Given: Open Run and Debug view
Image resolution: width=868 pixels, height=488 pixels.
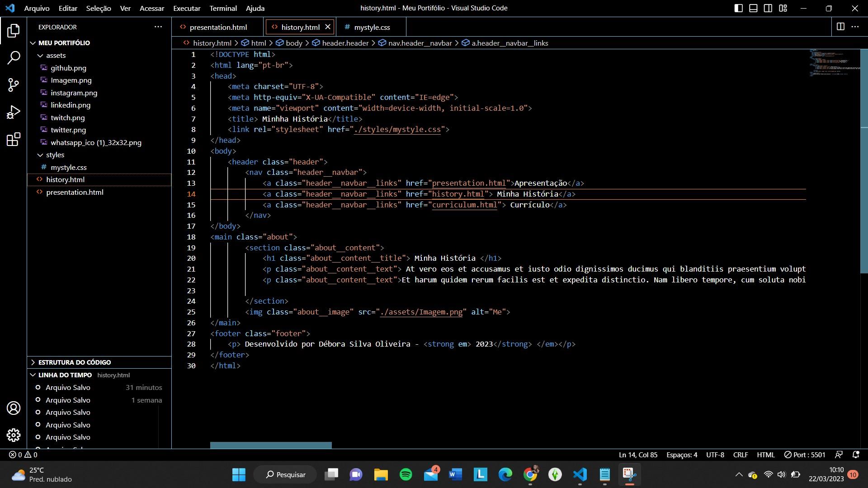Looking at the screenshot, I should [x=14, y=112].
